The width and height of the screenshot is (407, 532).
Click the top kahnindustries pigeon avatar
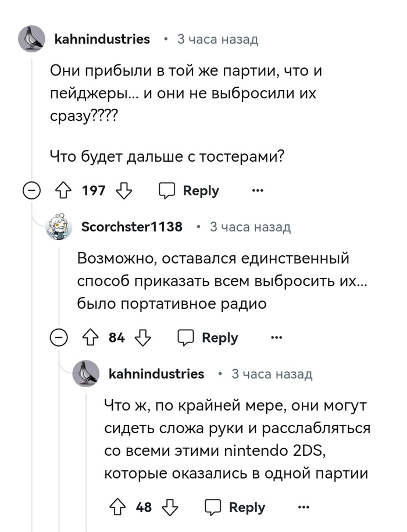point(31,39)
